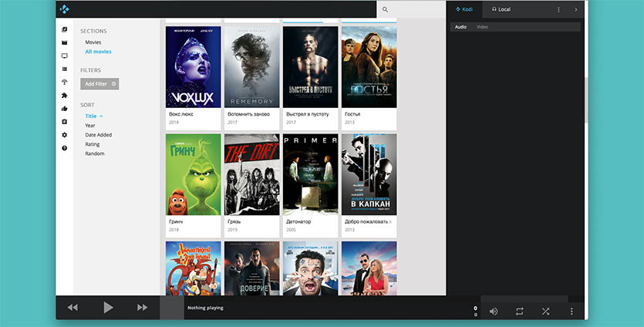Image resolution: width=644 pixels, height=327 pixels.
Task: Open the Выстрел в пустоту poster
Action: 311,67
